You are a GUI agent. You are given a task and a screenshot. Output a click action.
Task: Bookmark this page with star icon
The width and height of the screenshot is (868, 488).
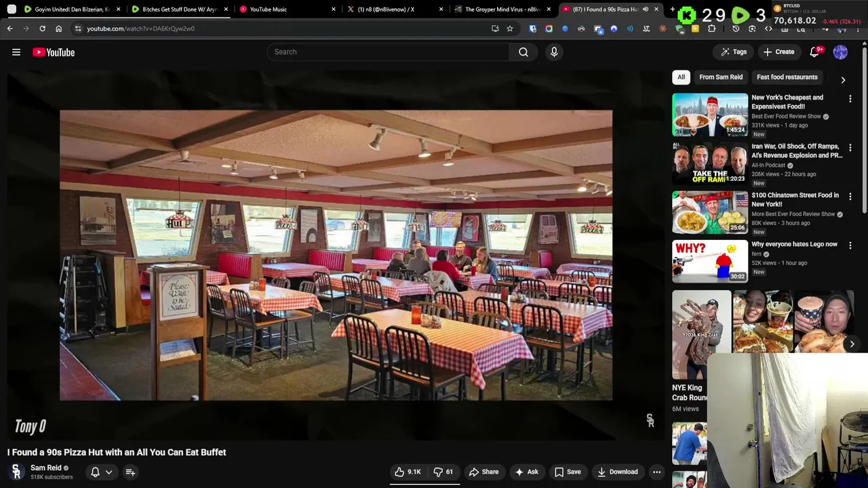coord(510,28)
